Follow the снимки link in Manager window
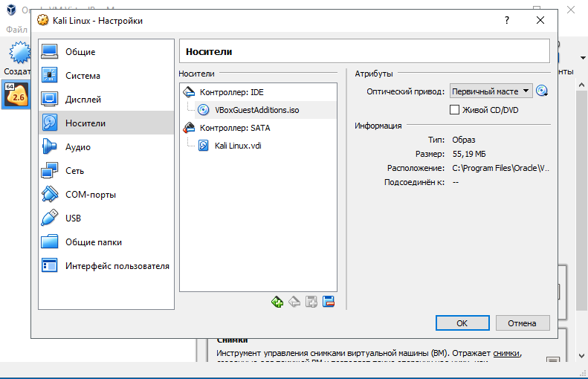Screen dimensions: 588x379 click(506, 353)
